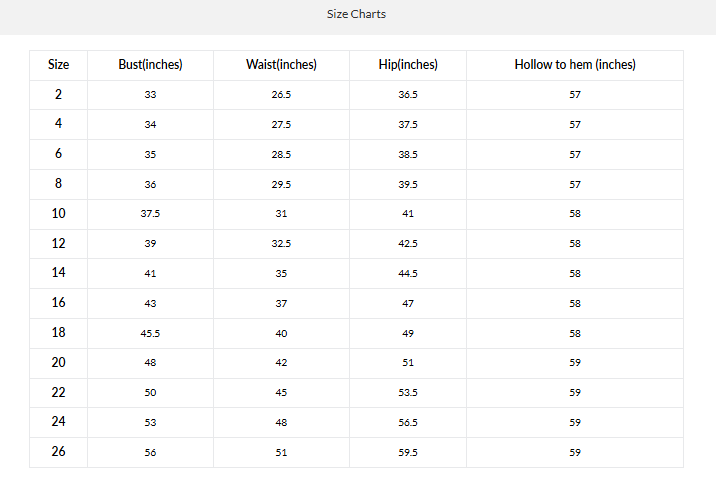Click the 37.5 bust value for size 10

pyautogui.click(x=150, y=214)
